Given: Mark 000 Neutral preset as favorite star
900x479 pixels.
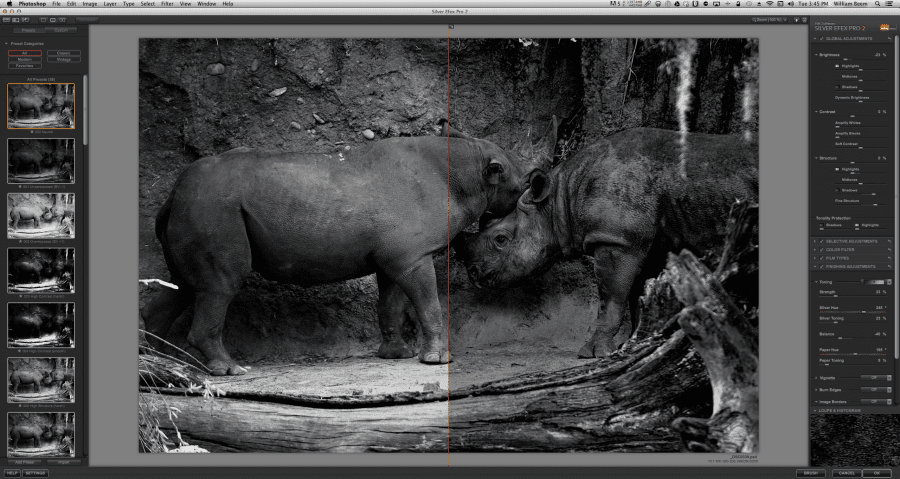Looking at the screenshot, I should click(32, 132).
